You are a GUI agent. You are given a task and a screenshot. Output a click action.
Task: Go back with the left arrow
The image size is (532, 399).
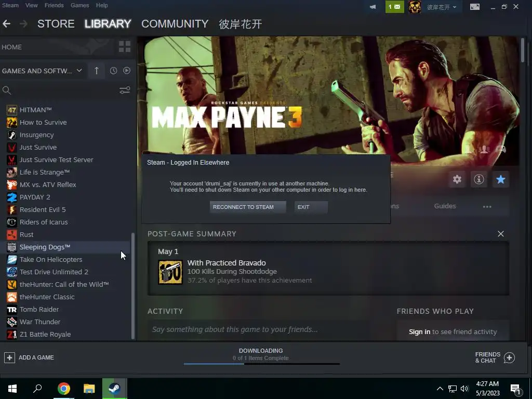6,24
